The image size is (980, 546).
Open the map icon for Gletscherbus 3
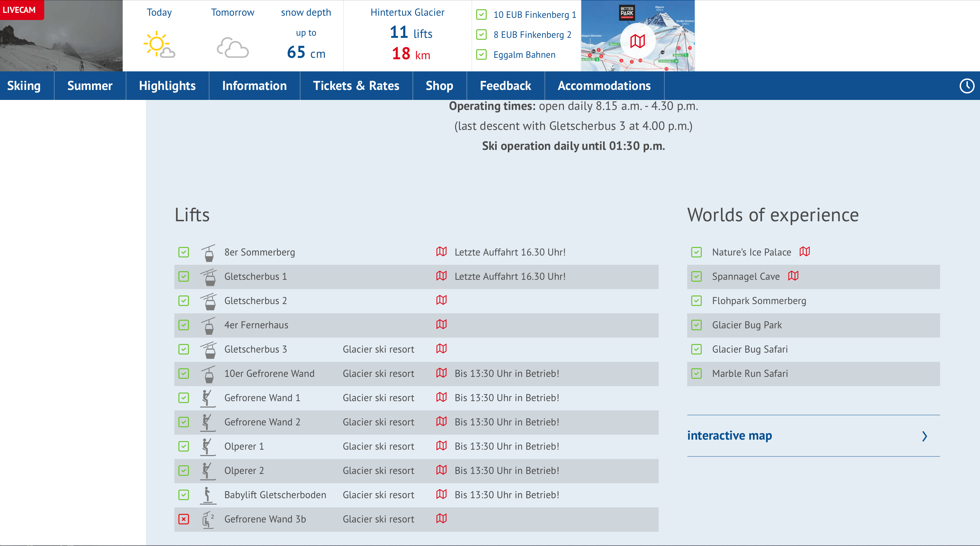pyautogui.click(x=441, y=348)
